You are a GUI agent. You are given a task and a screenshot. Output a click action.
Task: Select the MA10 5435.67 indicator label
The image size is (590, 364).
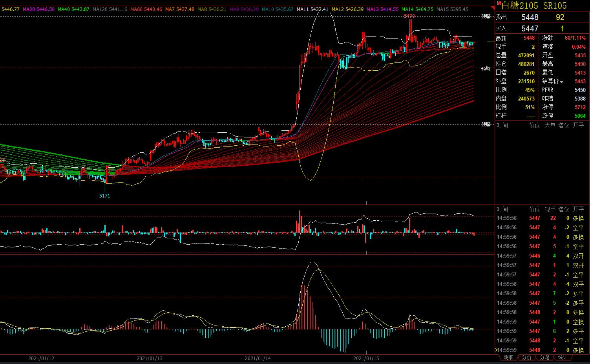coord(277,9)
